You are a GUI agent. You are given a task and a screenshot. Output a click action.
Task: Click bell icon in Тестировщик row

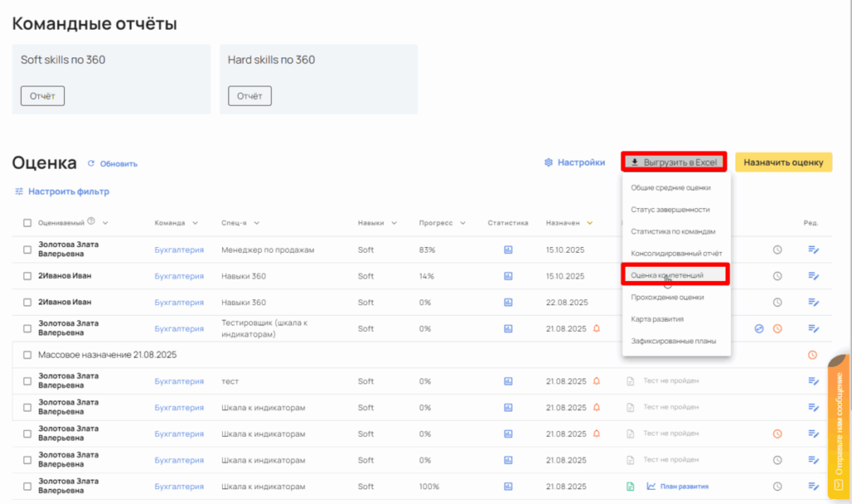(597, 329)
